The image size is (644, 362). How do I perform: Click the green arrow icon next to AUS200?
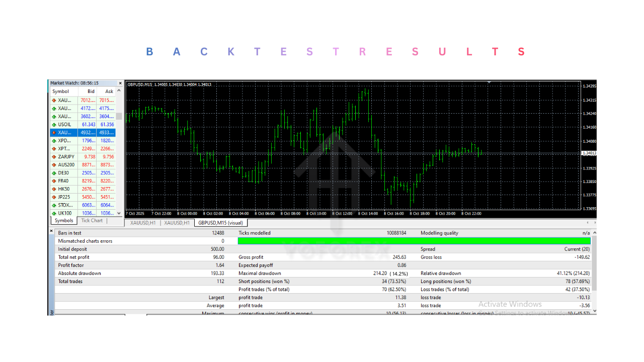[54, 164]
